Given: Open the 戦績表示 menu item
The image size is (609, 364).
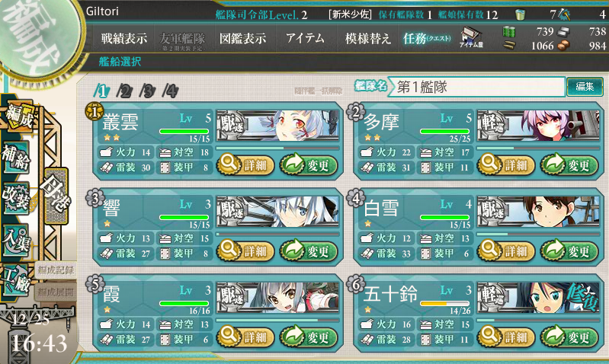Looking at the screenshot, I should 124,38.
